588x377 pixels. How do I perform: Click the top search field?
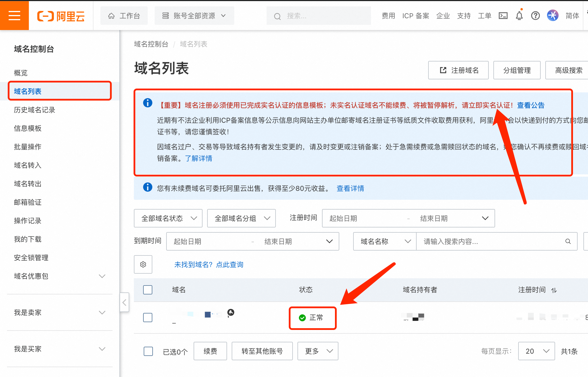319,16
